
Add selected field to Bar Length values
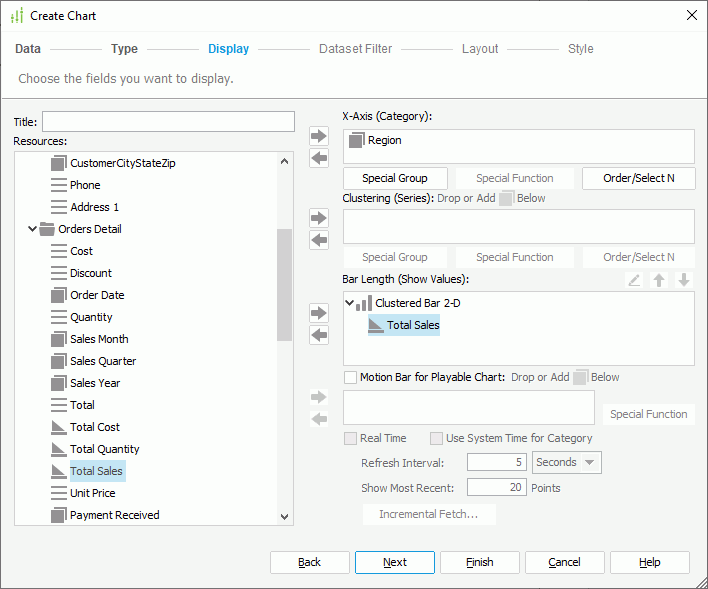click(319, 313)
